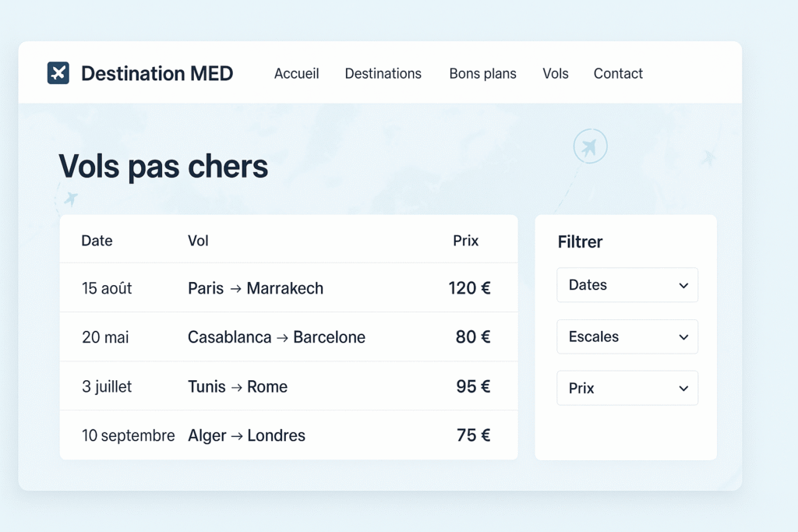Click the Destination MED airplane logo icon

(58, 73)
